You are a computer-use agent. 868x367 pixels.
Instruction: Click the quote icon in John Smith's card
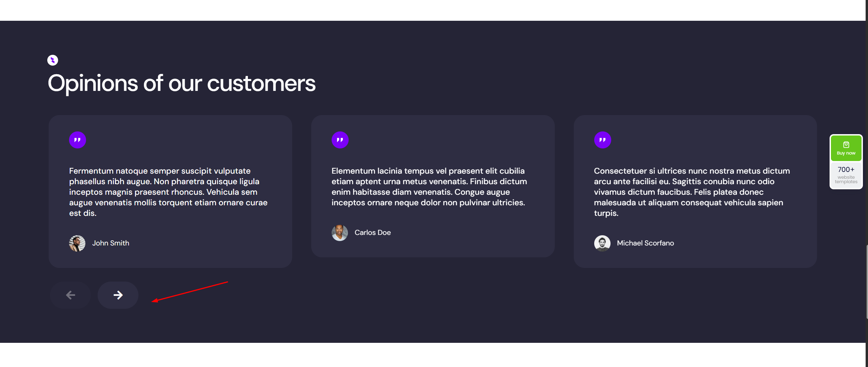click(78, 140)
